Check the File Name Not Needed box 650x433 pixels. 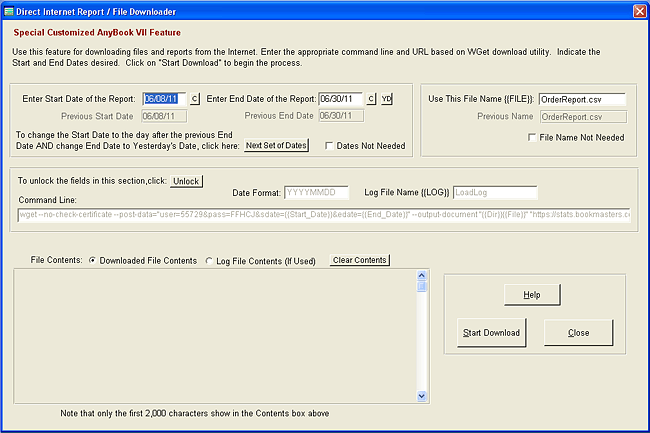coord(532,137)
